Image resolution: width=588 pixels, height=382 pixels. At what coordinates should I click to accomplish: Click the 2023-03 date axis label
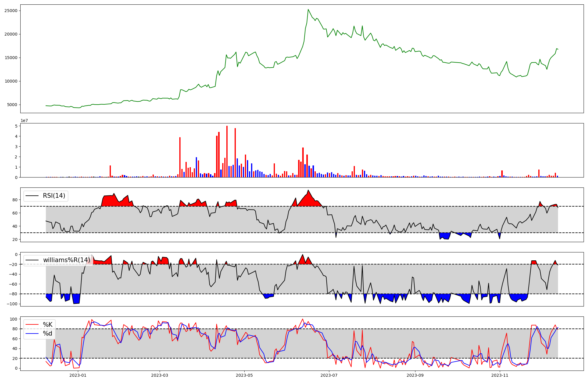[159, 375]
